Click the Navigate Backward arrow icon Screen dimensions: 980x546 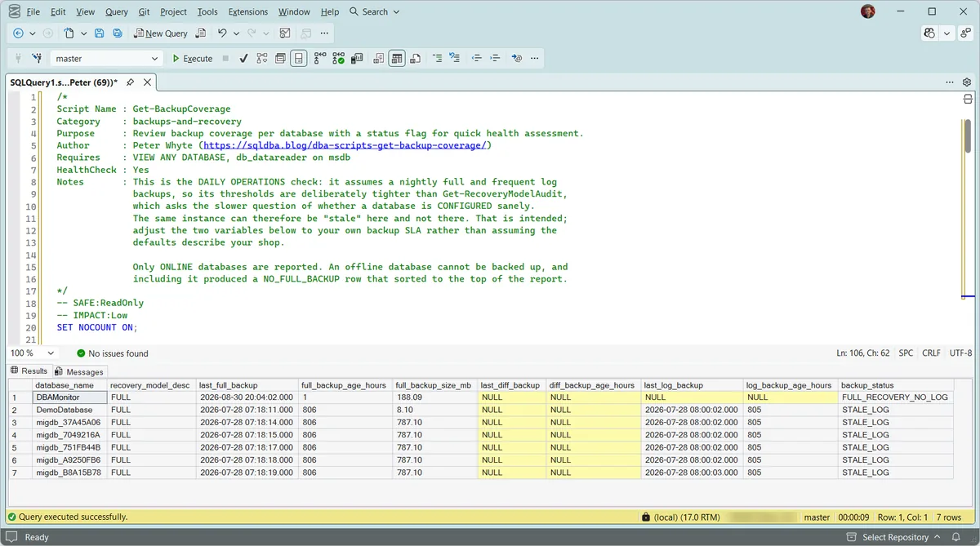[18, 33]
